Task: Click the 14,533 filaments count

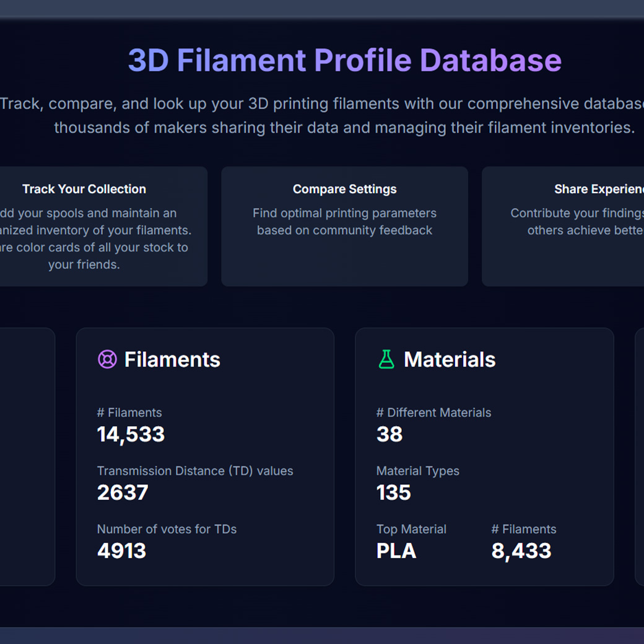Action: pos(131,434)
